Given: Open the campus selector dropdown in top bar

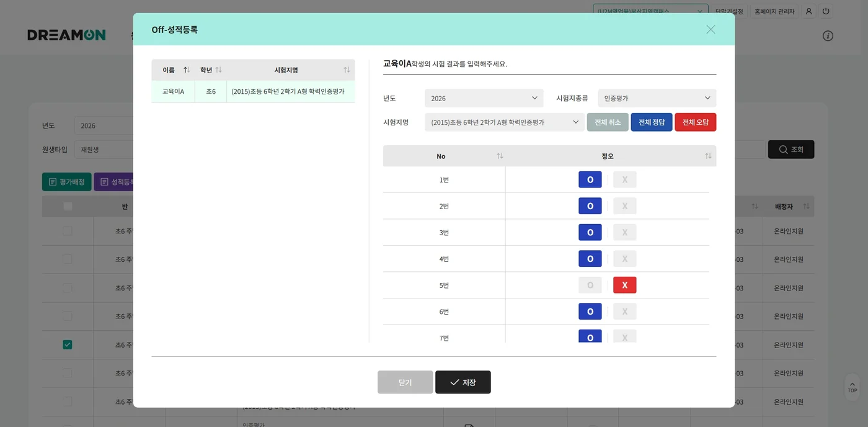Looking at the screenshot, I should [650, 11].
